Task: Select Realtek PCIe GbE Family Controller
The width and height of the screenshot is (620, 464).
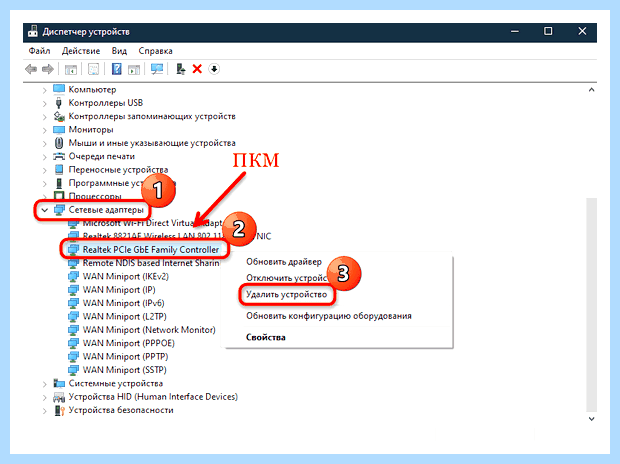Action: 151,250
